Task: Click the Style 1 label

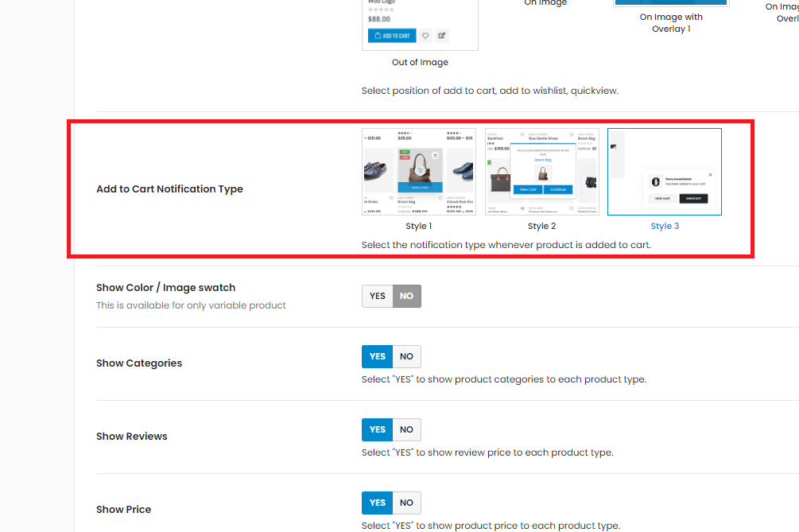Action: [x=419, y=227]
